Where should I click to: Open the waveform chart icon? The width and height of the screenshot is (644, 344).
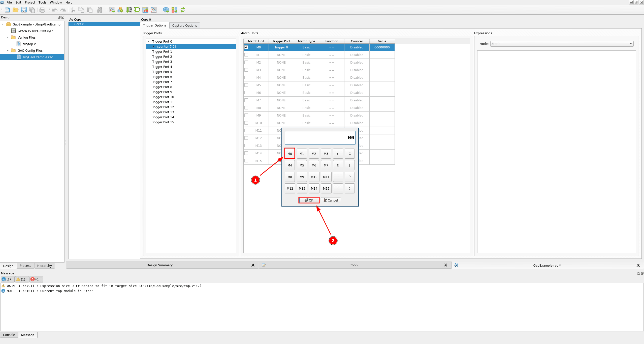point(154,10)
